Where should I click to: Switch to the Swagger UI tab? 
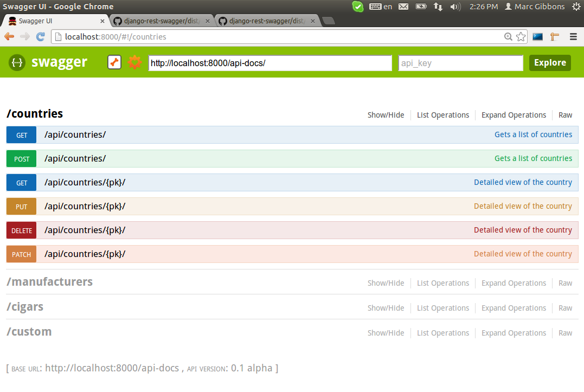coord(56,21)
